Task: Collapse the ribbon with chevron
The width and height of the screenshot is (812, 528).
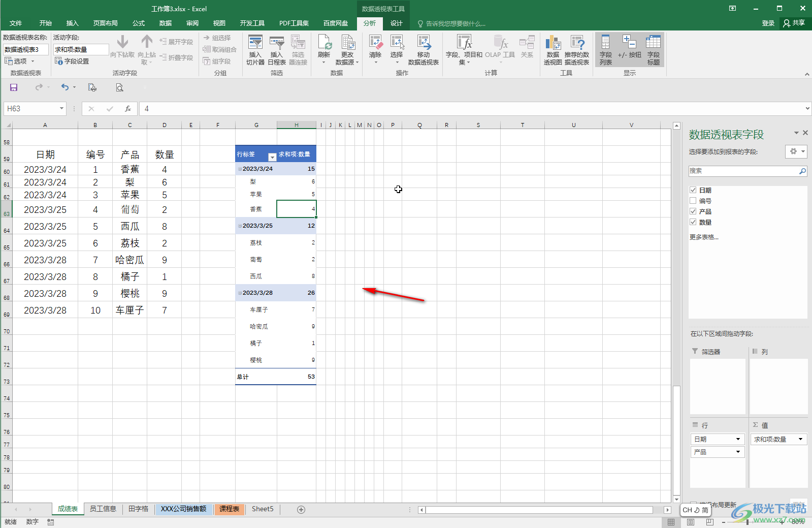Action: click(x=807, y=74)
